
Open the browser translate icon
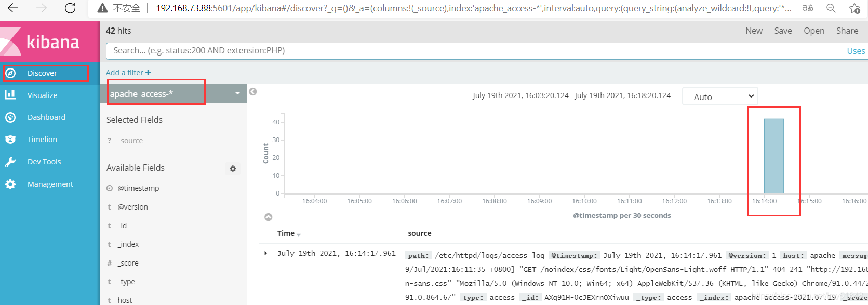pyautogui.click(x=808, y=8)
